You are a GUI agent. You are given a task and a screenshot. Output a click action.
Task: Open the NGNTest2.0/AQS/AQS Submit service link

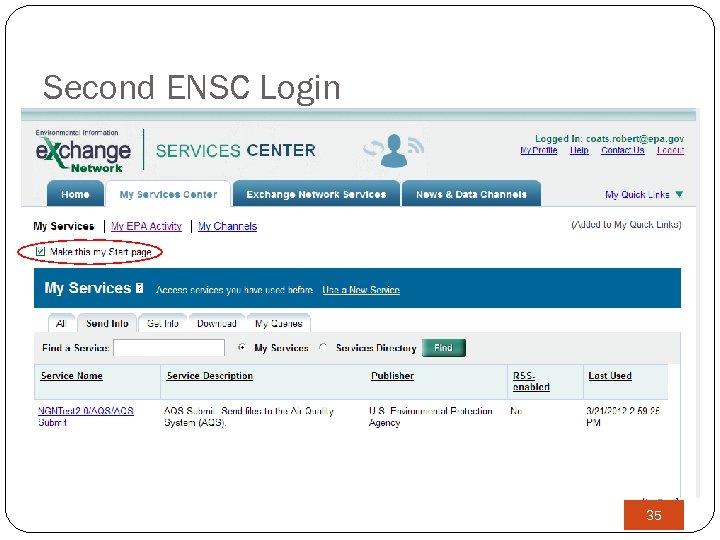(85, 416)
